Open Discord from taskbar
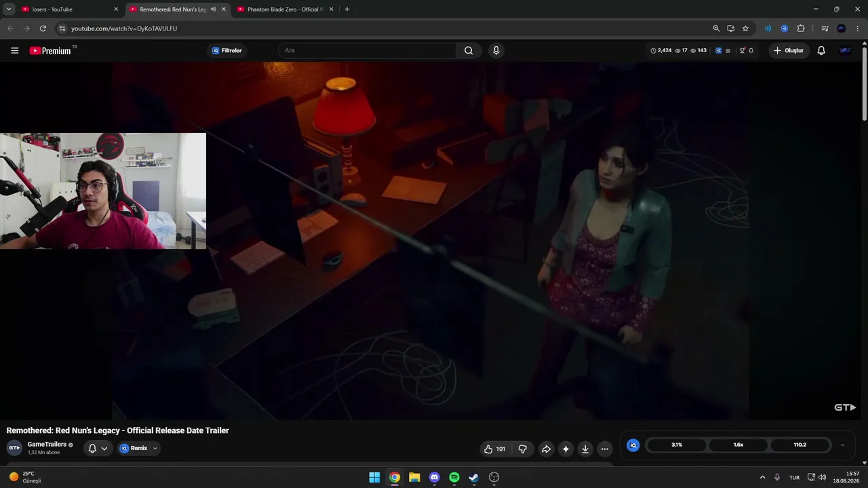Viewport: 868px width, 488px height. click(435, 477)
